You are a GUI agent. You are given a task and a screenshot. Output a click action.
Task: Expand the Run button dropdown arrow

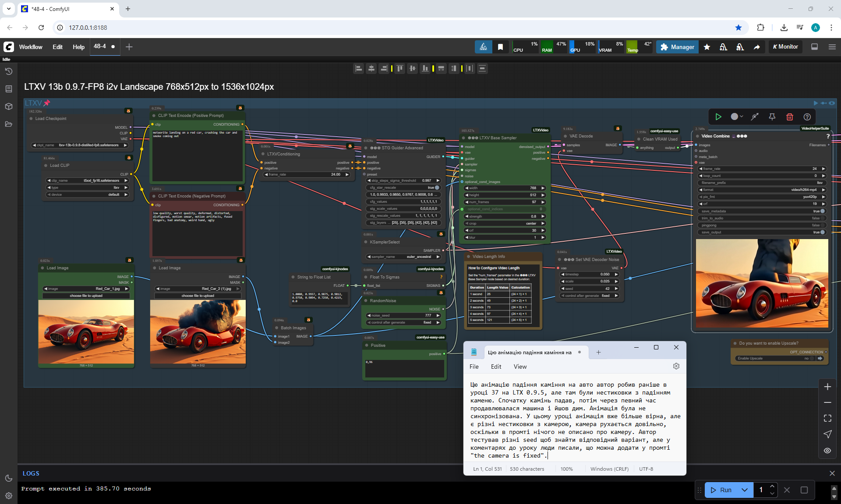(745, 490)
